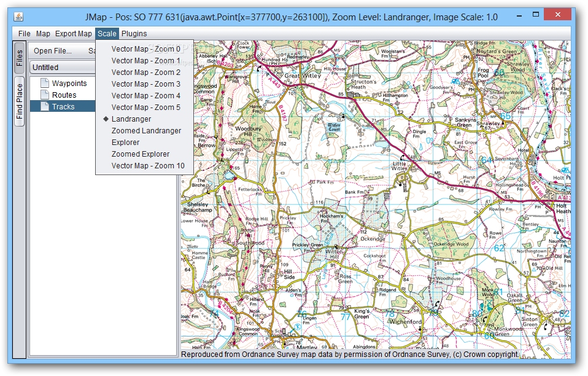Click Sinton Green label on map
This screenshot has height=376, width=588.
tap(530, 322)
